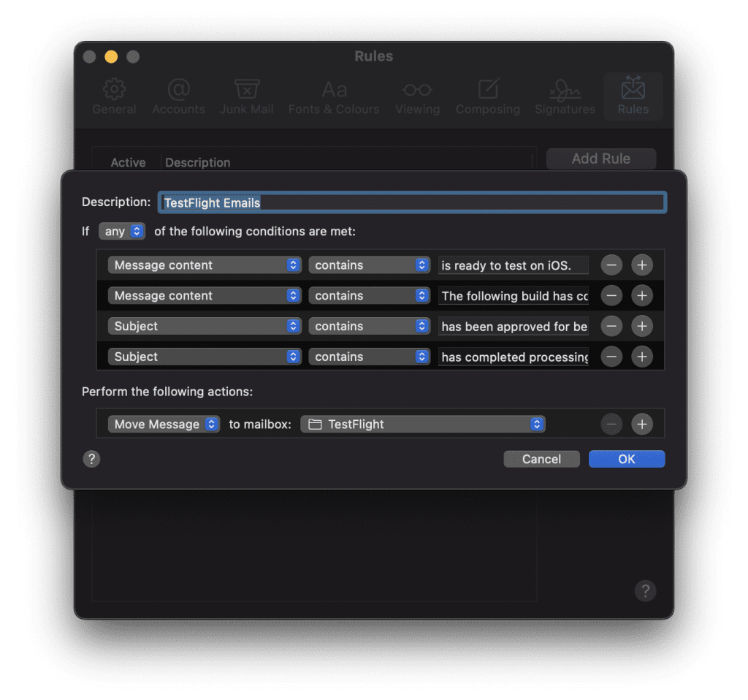Image resolution: width=748 pixels, height=700 pixels.
Task: Edit 'has been approved for' text field
Action: 514,327
